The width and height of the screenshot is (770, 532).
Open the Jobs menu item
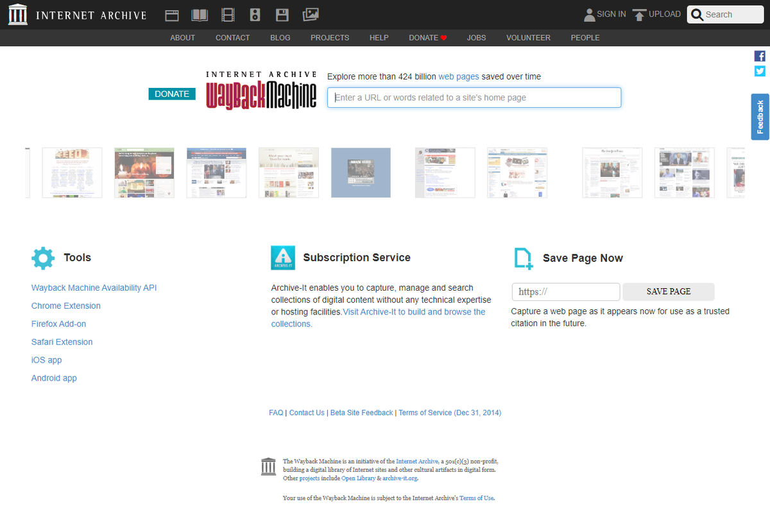[x=476, y=38]
